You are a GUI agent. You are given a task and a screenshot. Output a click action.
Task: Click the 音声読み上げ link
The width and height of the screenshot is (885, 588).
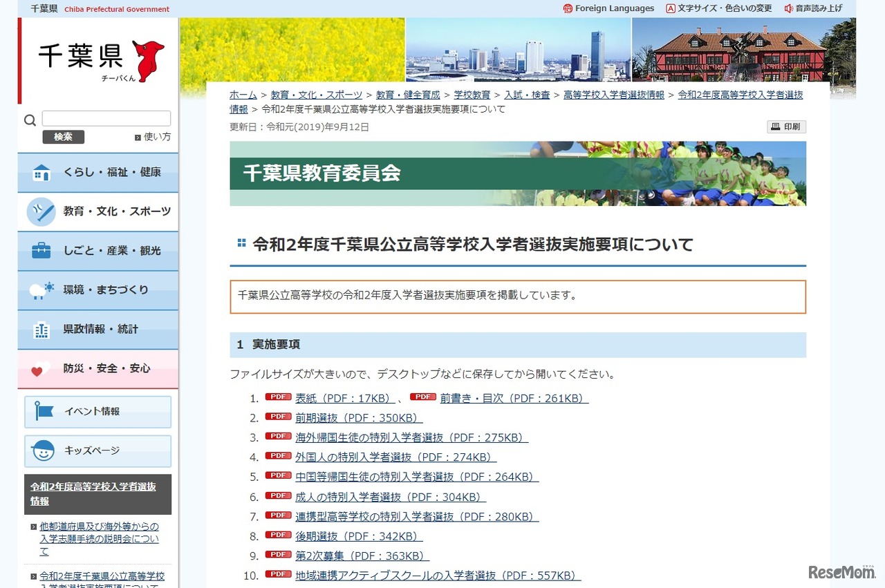tap(819, 8)
